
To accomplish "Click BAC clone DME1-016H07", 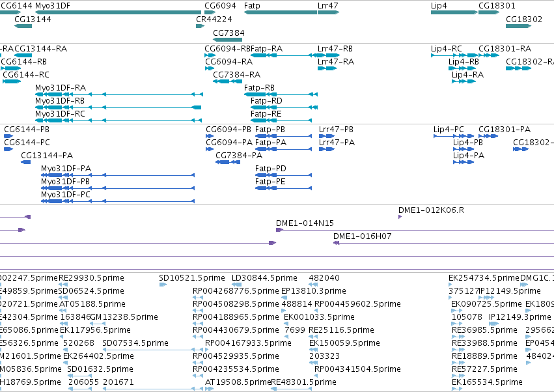I will 443,243.
